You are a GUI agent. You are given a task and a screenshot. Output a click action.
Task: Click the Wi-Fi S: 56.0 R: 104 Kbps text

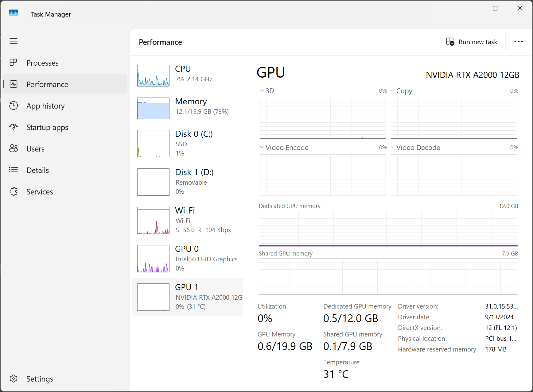pos(203,230)
